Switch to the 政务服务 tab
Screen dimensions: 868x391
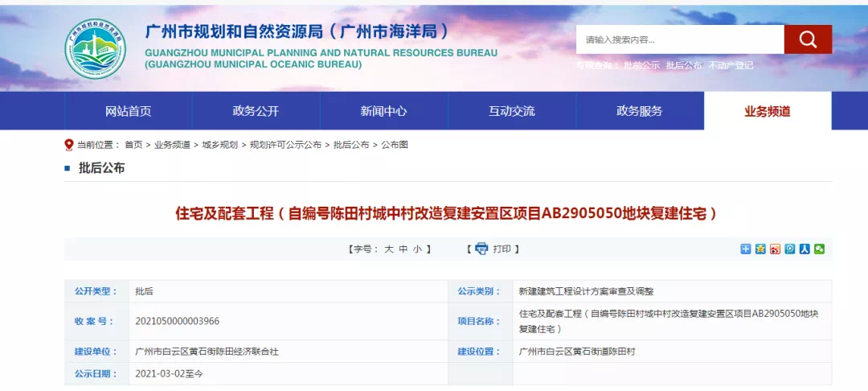point(639,111)
